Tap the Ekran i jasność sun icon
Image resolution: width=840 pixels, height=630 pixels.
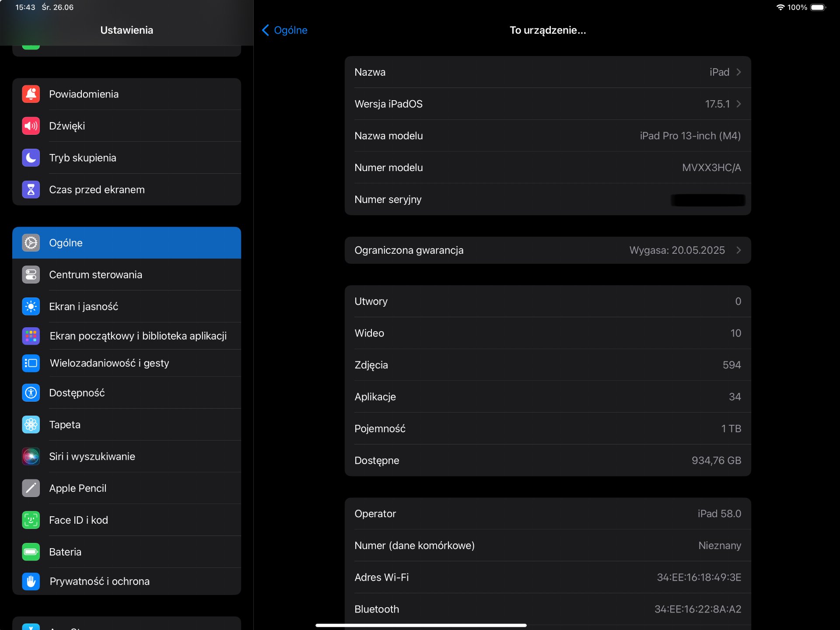coord(31,307)
